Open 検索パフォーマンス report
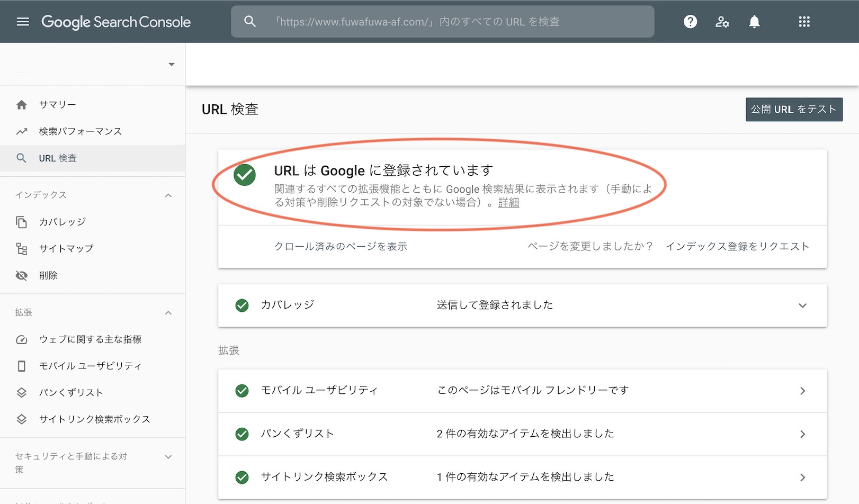The height and width of the screenshot is (504, 859). pyautogui.click(x=80, y=131)
